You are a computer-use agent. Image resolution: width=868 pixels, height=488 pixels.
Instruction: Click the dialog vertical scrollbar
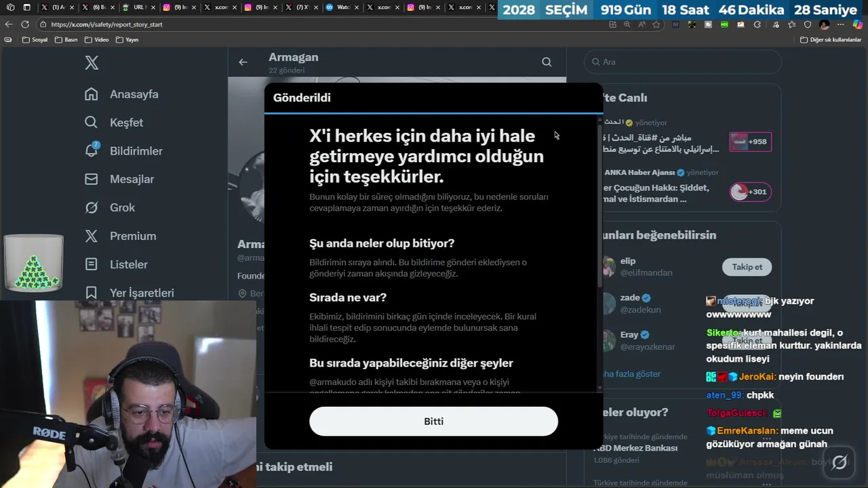click(x=599, y=205)
